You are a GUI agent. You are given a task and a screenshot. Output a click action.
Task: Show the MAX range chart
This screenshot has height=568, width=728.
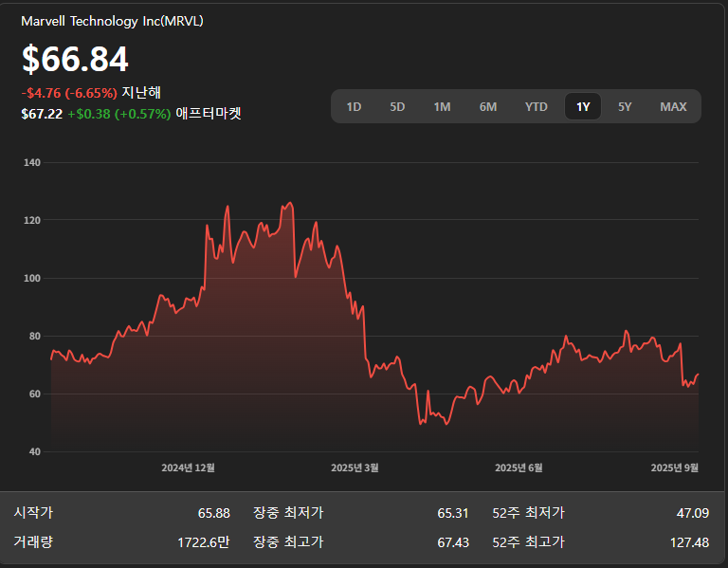673,107
